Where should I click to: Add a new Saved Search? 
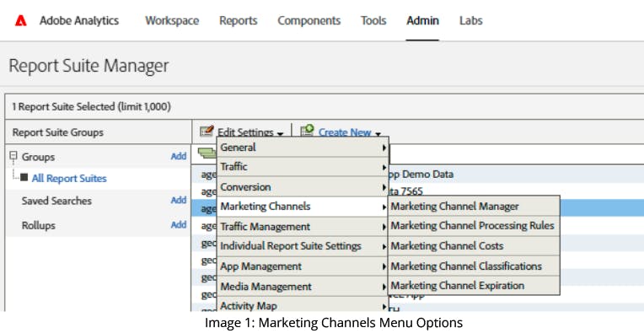[x=179, y=201]
